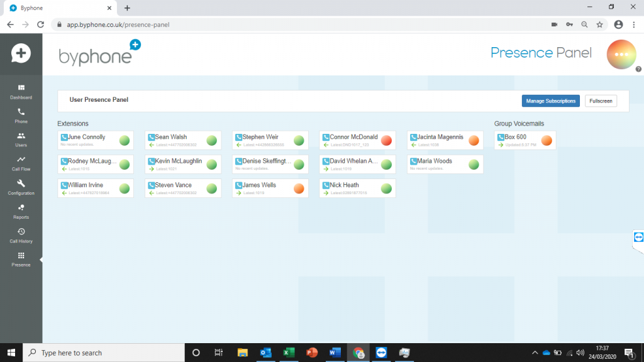Click the camera icon in address bar
Viewport: 644px width, 362px height.
coord(554,25)
